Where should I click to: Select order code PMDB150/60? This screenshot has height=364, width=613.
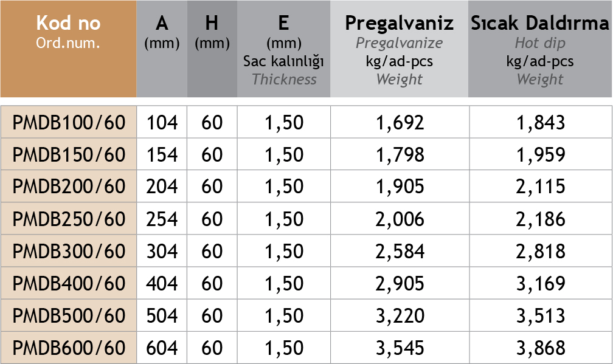[x=69, y=155]
